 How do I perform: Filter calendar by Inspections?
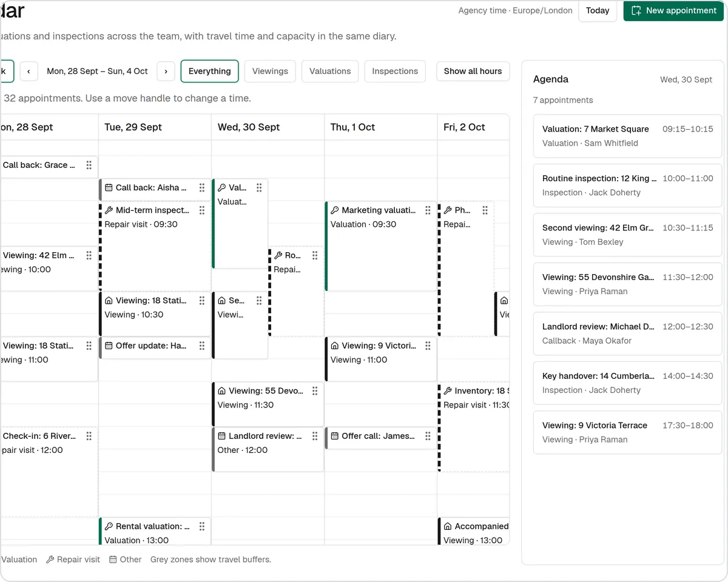pos(395,71)
